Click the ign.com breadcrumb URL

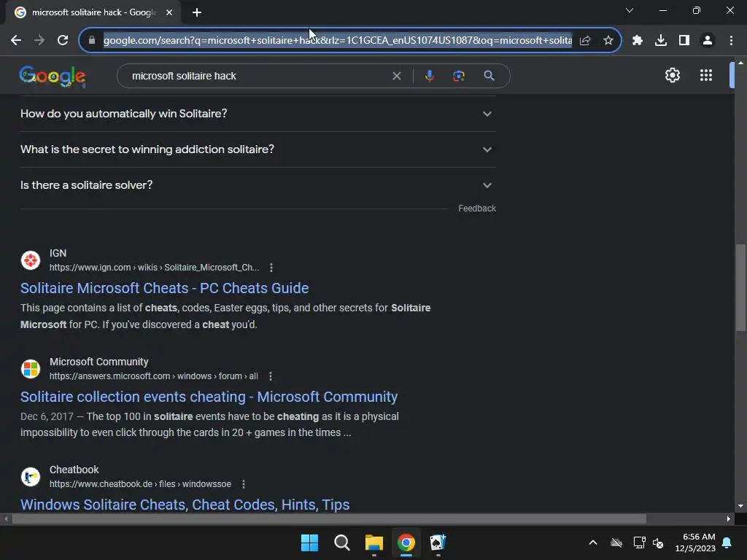(x=155, y=268)
